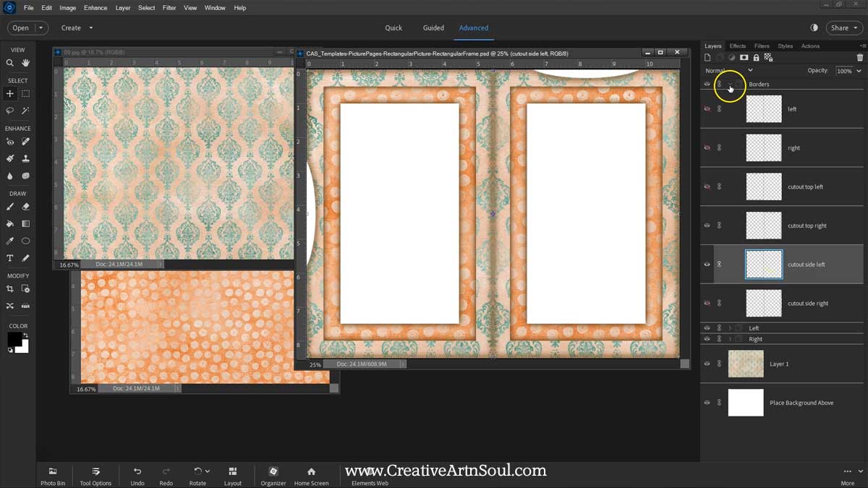Select the Crop tool

point(10,288)
